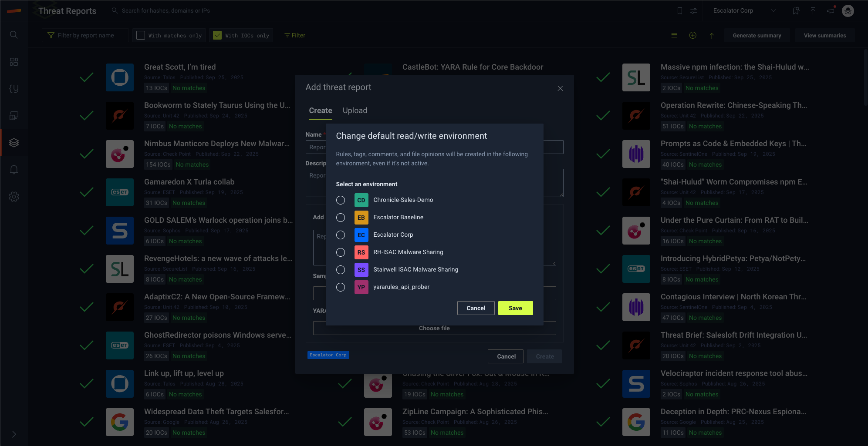Open Gamaredon X Turla collab report
This screenshot has width=868, height=446.
coord(189,182)
